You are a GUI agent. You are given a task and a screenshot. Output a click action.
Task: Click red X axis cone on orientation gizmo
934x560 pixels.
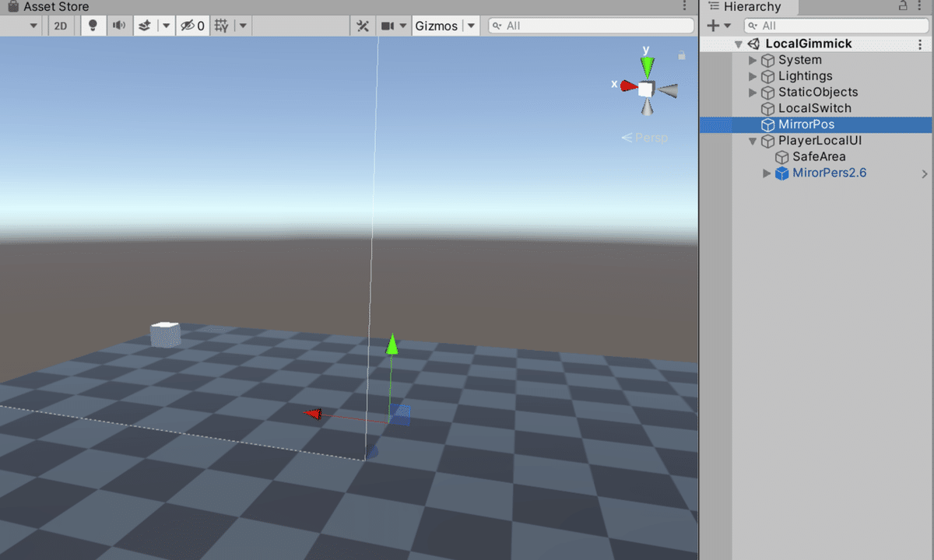(x=629, y=86)
